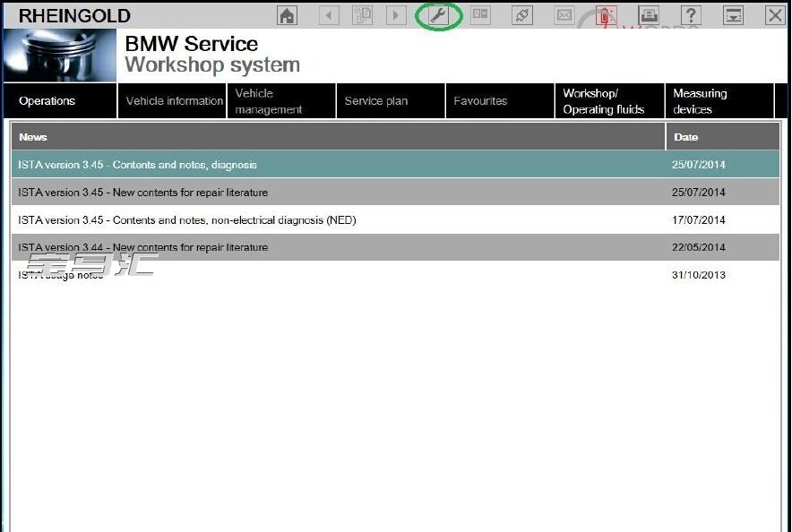Select 'ISTA version 3.45 - Contents and notes, diagnosis'

click(x=395, y=165)
